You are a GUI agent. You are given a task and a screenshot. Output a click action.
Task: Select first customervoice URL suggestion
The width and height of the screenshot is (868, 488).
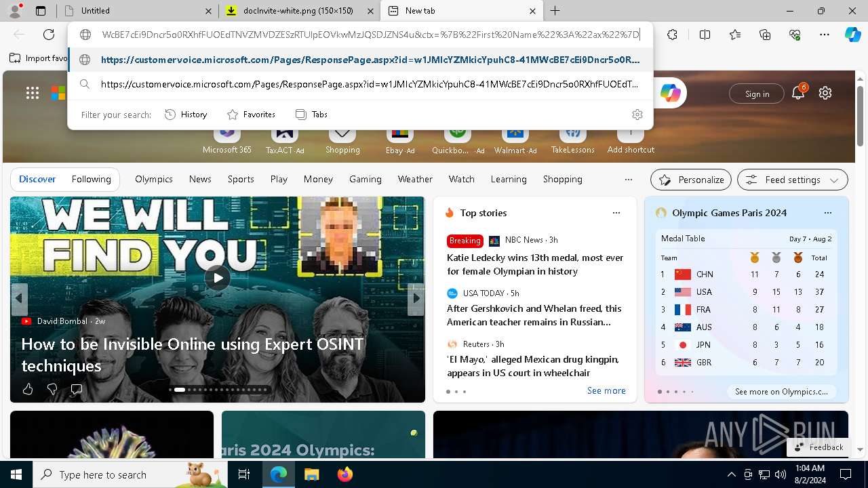[361, 60]
